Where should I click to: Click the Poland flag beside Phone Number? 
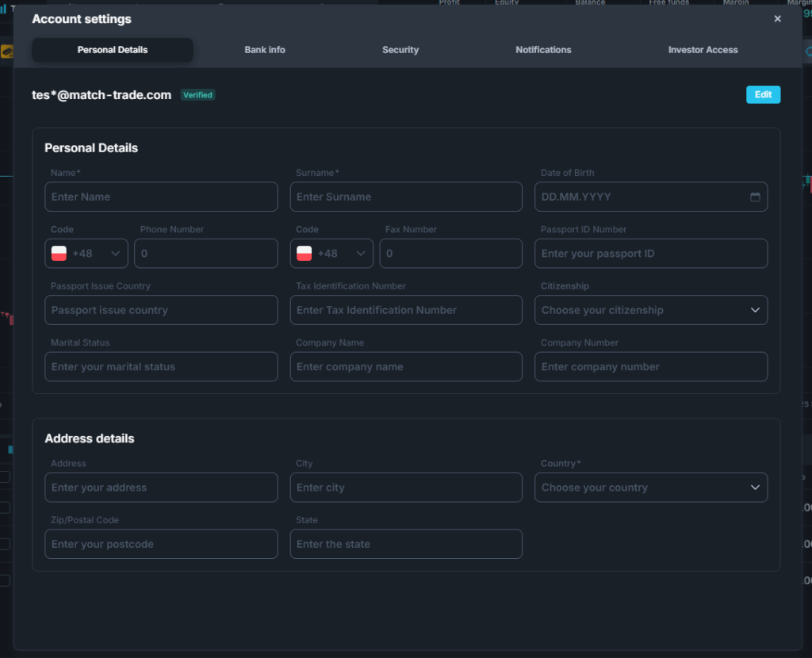pyautogui.click(x=59, y=254)
